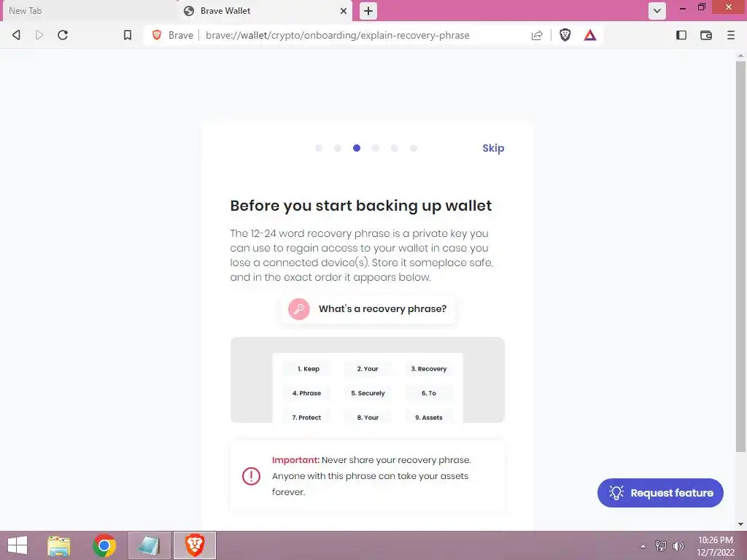Viewport: 747px width, 560px height.
Task: Launch Google Chrome from the taskbar
Action: 104,545
